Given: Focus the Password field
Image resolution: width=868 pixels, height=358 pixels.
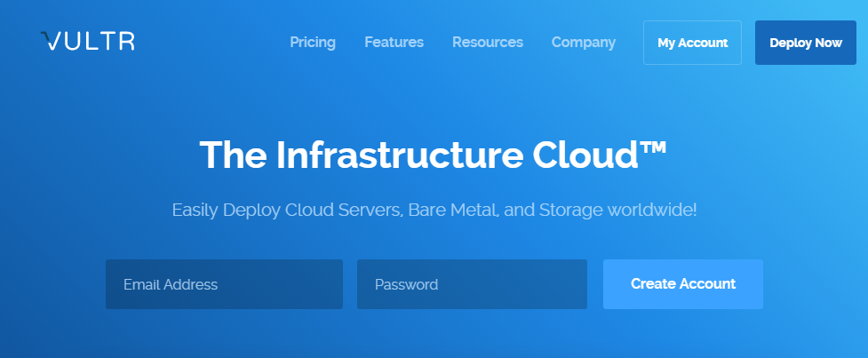Looking at the screenshot, I should pos(472,284).
